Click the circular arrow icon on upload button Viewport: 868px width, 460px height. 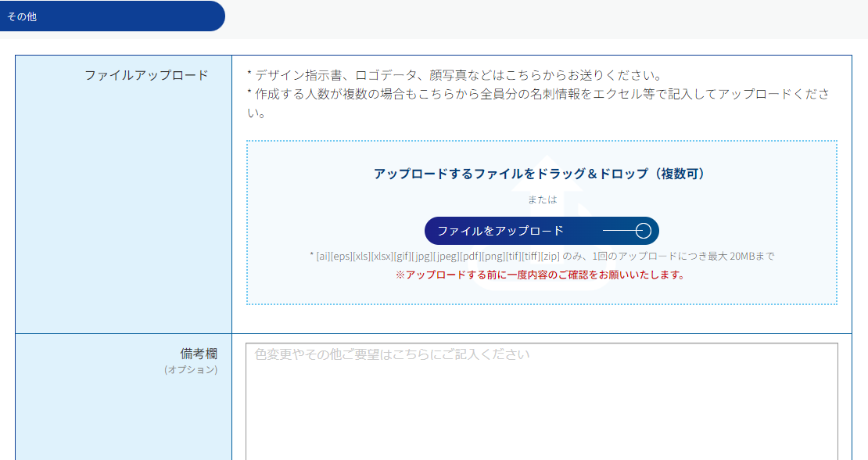(642, 231)
